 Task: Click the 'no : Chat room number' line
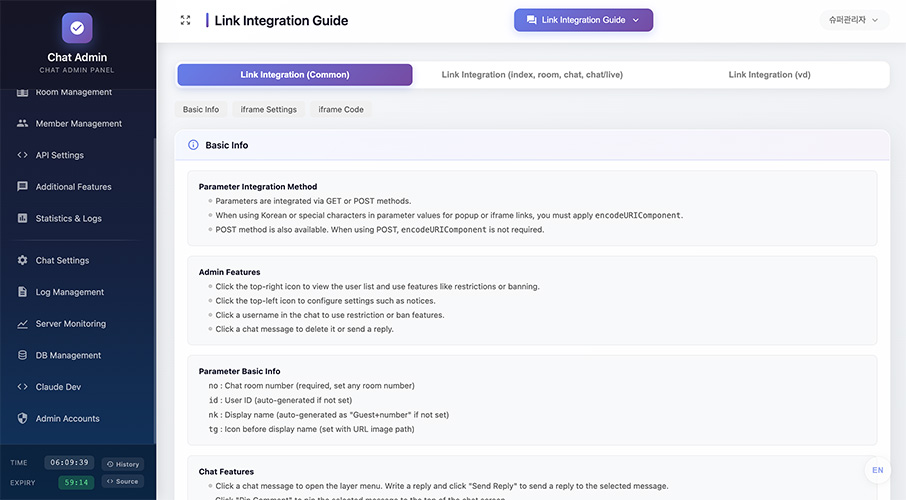[x=311, y=386]
